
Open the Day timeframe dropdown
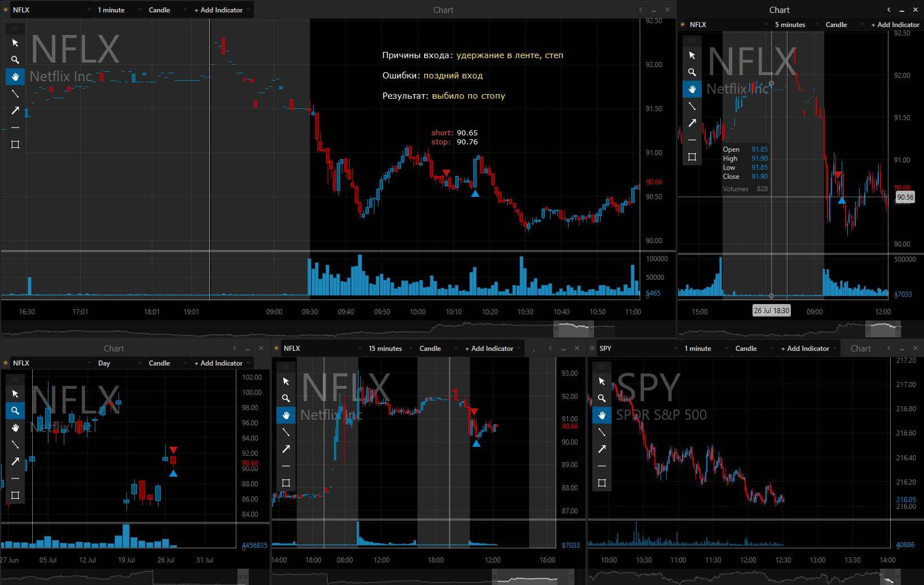point(120,363)
